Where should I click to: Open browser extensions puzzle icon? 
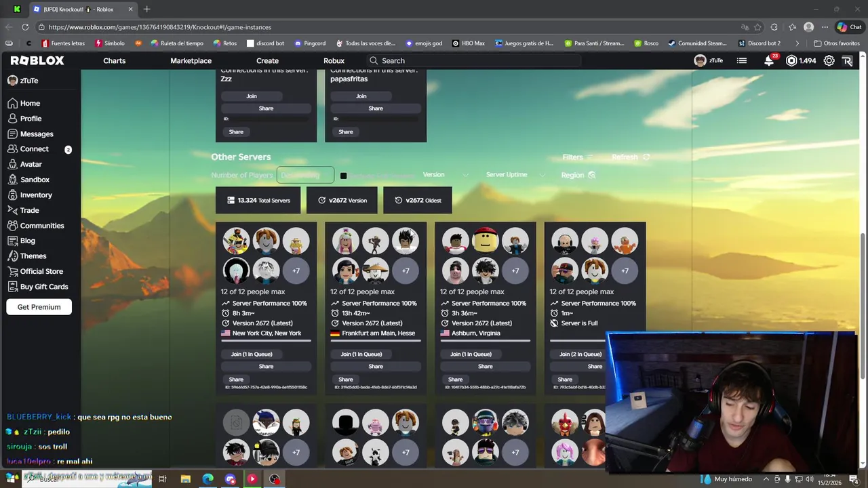click(x=774, y=27)
